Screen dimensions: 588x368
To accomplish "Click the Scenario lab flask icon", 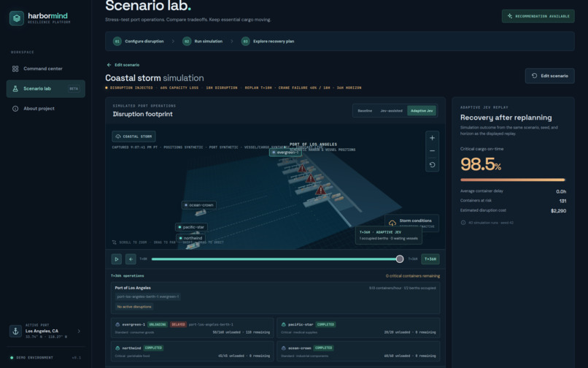I will 15,88.
